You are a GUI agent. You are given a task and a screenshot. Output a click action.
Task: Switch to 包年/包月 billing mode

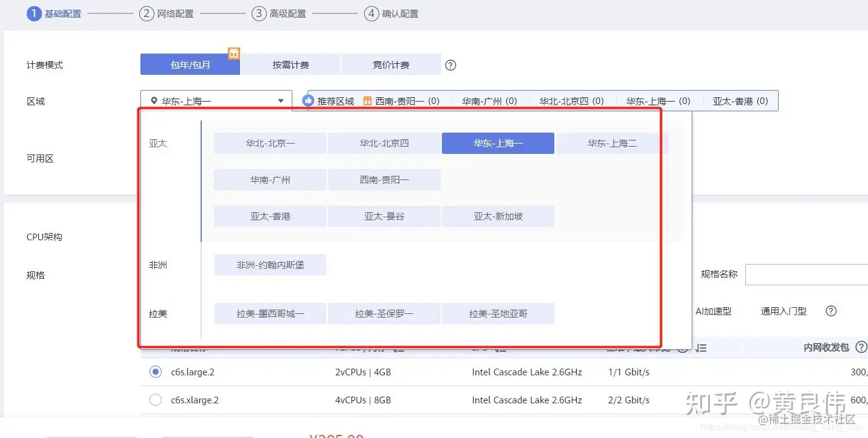point(190,64)
